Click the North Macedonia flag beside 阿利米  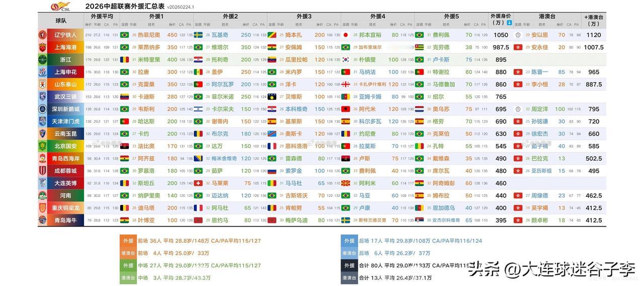coord(346,183)
